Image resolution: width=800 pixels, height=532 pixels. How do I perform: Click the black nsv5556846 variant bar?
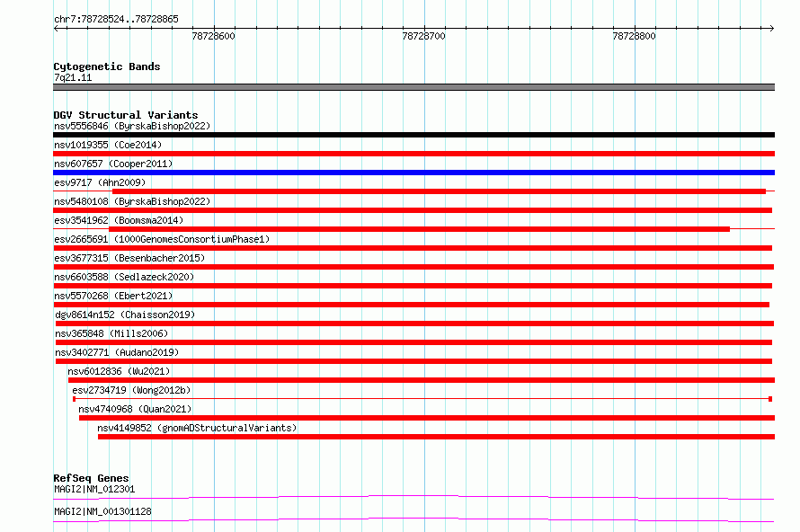[413, 135]
